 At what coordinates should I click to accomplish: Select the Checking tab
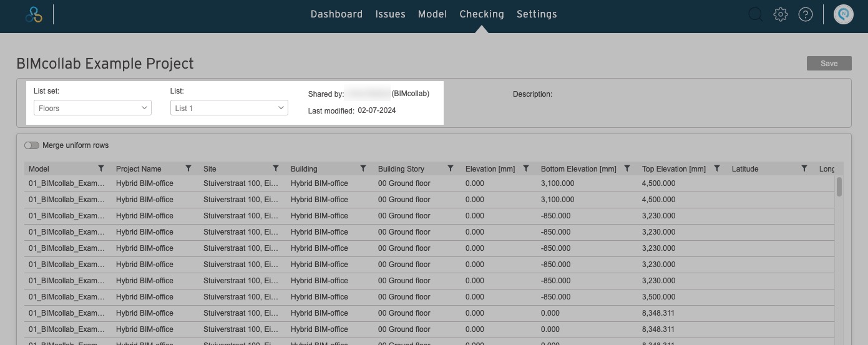[x=482, y=14]
